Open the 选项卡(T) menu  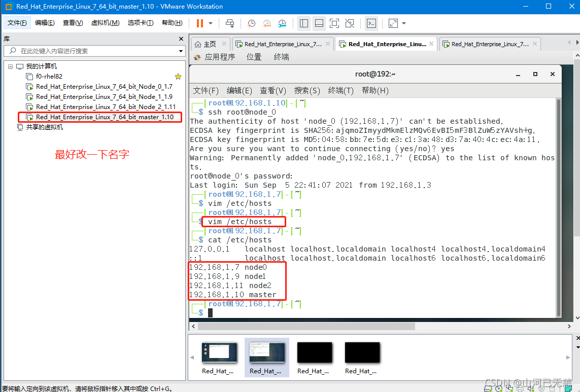[x=141, y=23]
